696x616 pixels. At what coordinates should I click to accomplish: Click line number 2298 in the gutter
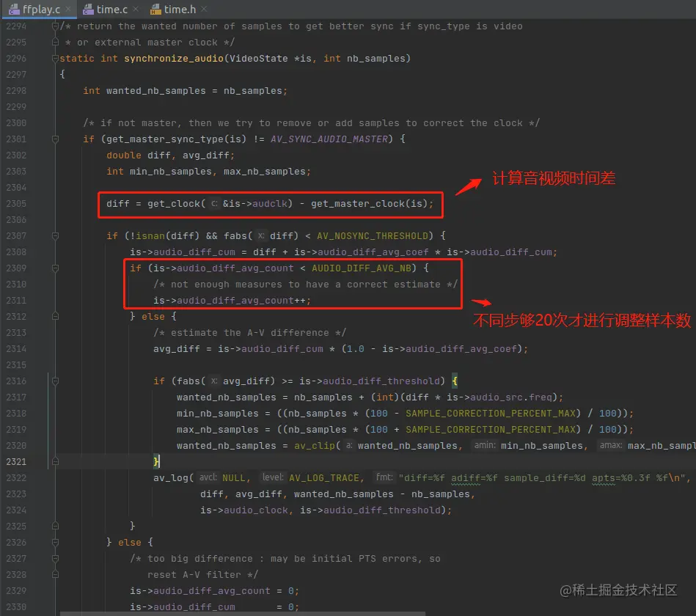tap(16, 90)
